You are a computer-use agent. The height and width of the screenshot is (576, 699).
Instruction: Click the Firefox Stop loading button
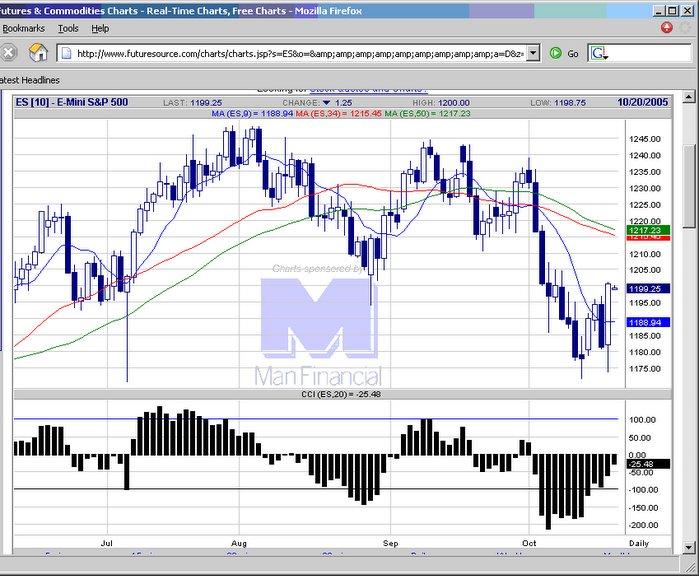point(8,53)
